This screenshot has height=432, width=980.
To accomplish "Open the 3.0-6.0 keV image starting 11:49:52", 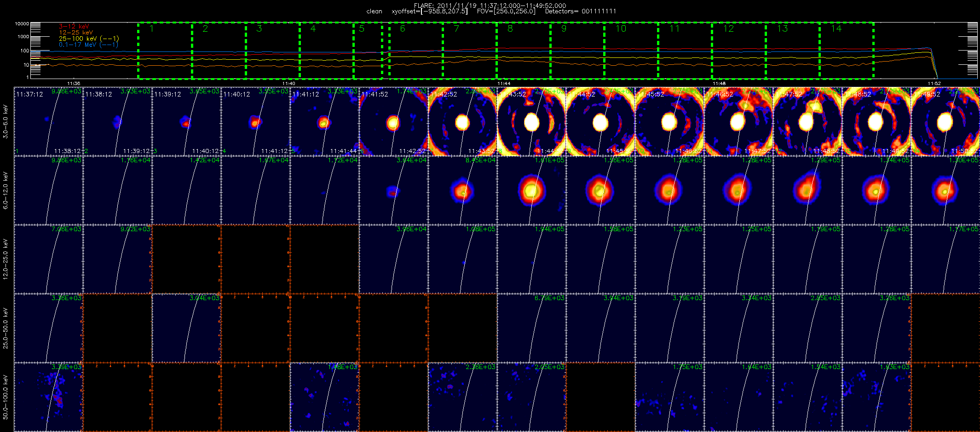I will (x=945, y=121).
